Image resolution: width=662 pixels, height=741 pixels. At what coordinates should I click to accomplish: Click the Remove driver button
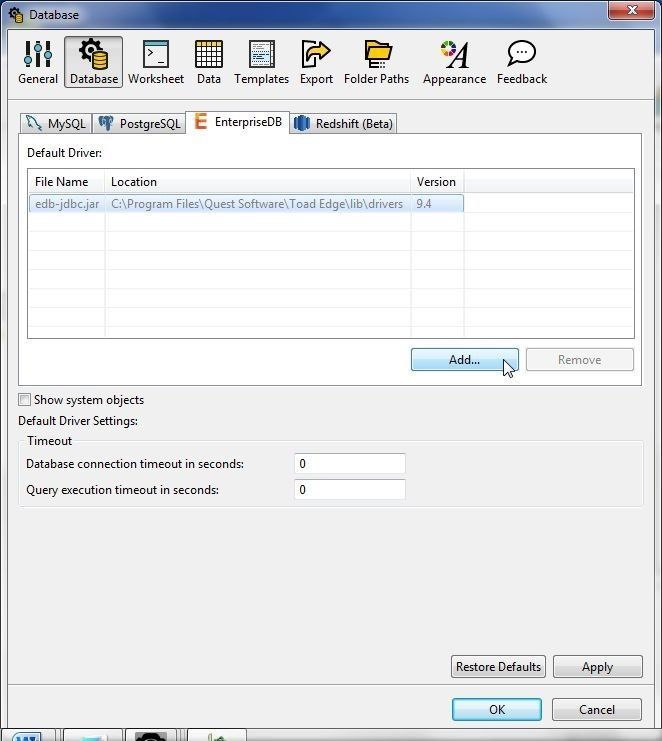tap(580, 360)
